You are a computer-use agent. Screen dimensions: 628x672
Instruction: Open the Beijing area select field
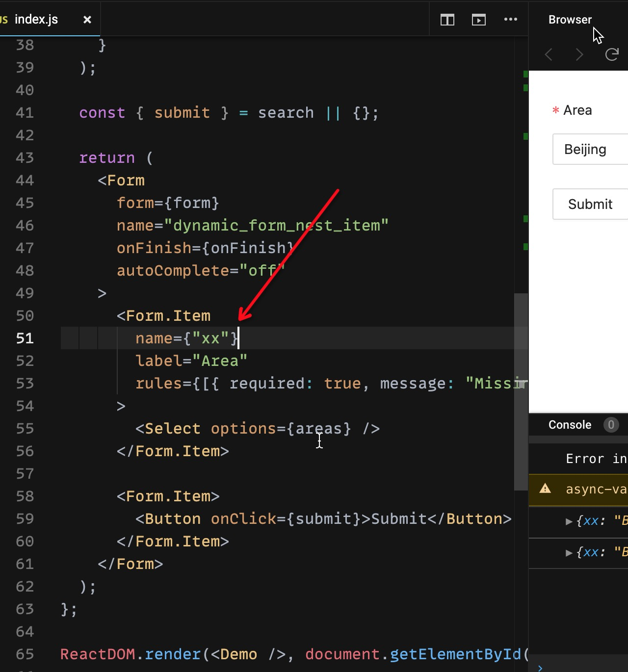pos(589,149)
